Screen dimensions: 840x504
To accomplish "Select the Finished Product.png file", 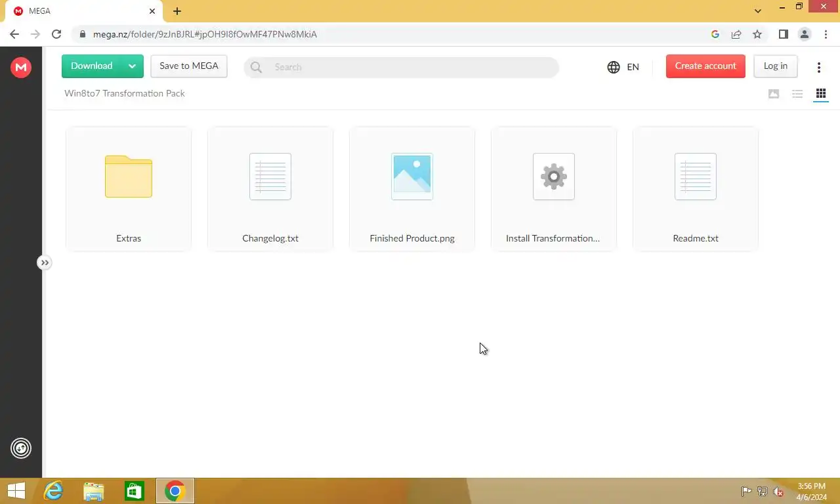I will (412, 189).
